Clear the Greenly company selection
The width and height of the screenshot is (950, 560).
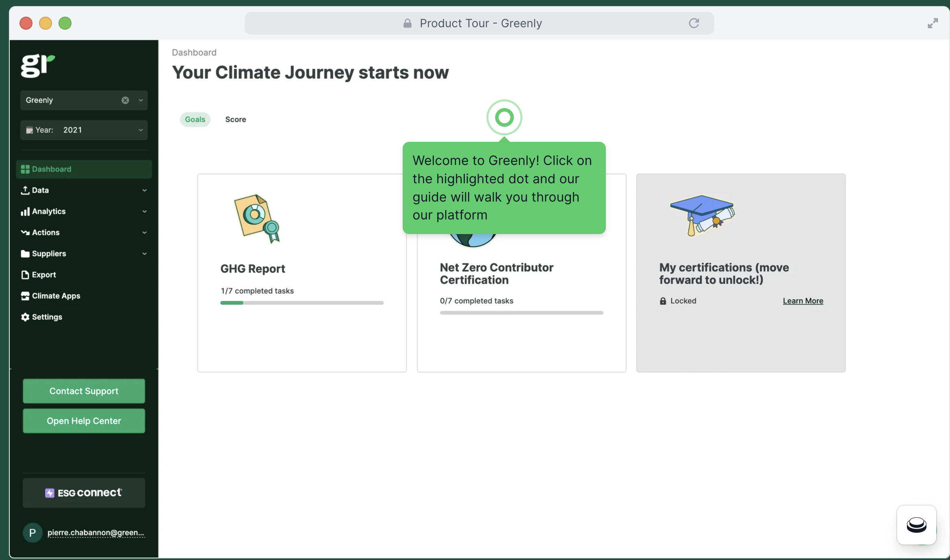[x=125, y=100]
